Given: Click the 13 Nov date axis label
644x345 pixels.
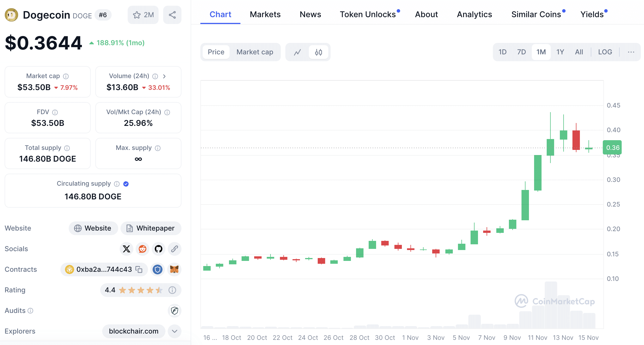Looking at the screenshot, I should (x=563, y=338).
